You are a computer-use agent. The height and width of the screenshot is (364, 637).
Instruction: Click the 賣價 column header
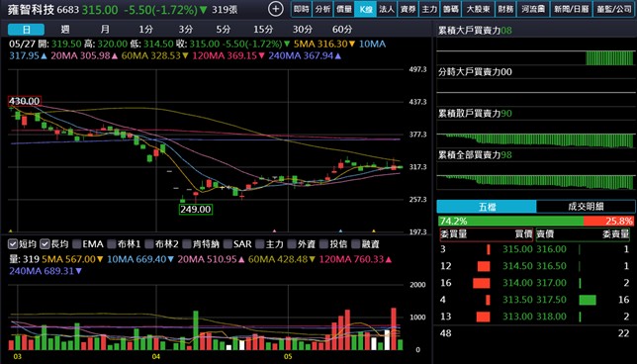point(545,234)
